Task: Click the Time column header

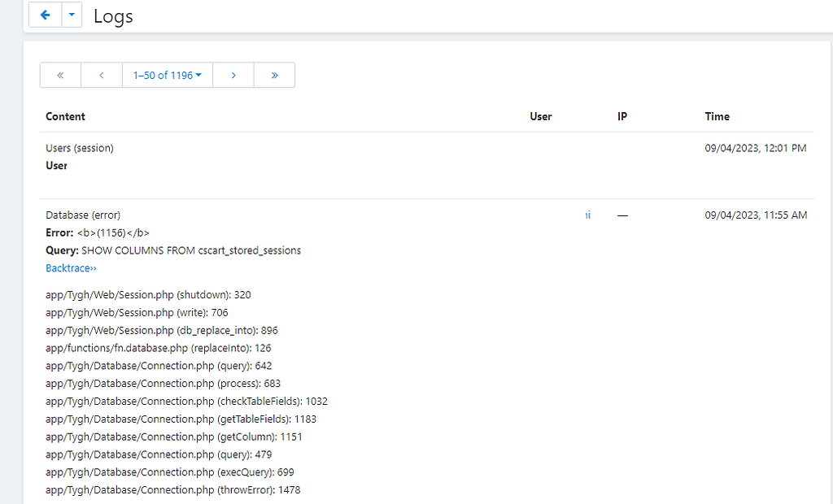Action: pyautogui.click(x=717, y=116)
